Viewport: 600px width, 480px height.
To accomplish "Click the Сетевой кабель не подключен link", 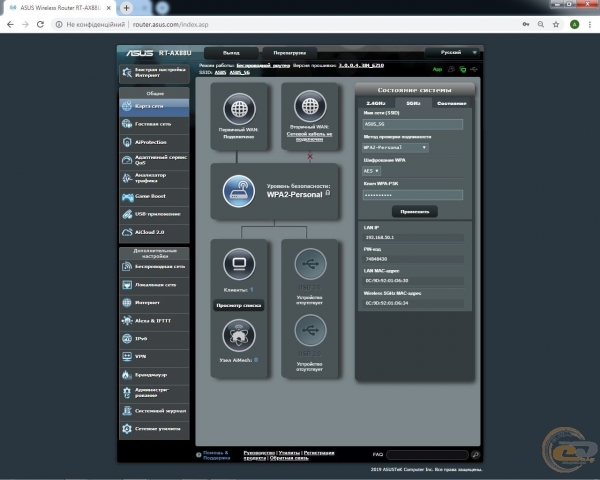I will click(x=309, y=137).
